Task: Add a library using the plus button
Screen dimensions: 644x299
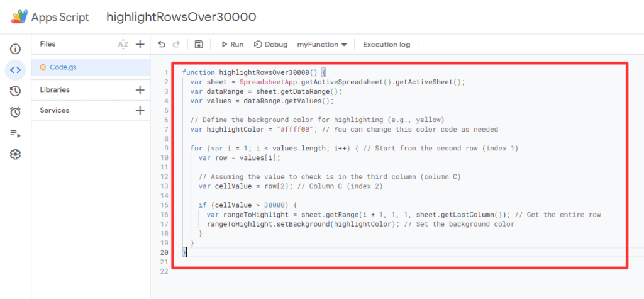Action: pyautogui.click(x=140, y=90)
